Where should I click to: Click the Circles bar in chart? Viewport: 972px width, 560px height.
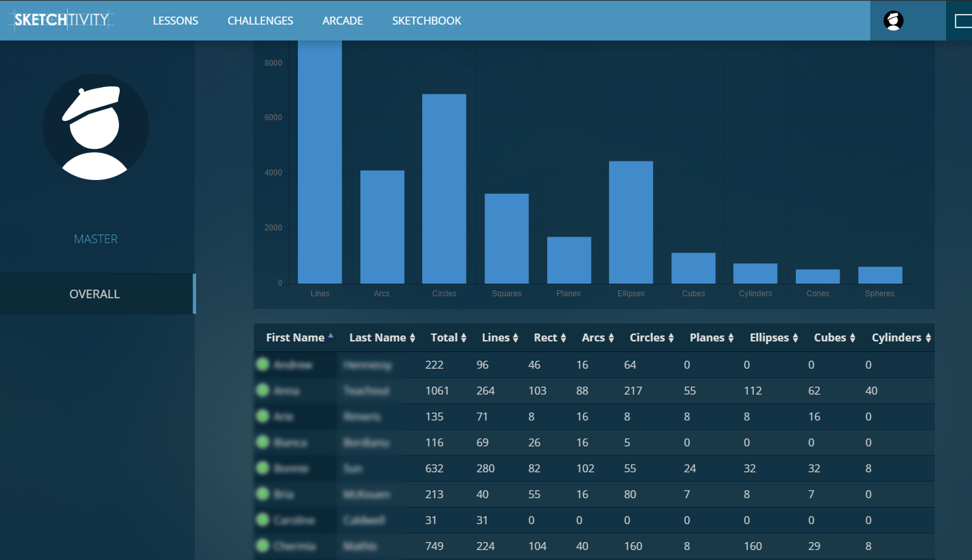[x=444, y=189]
